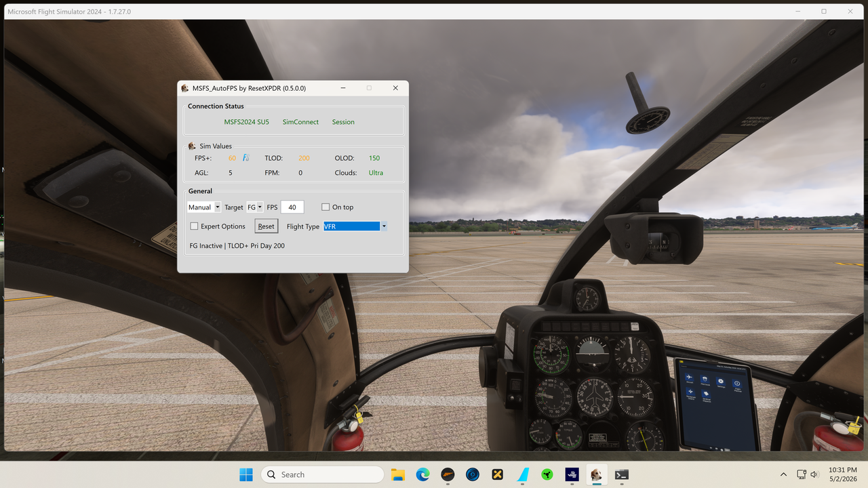Open the blue swirl circle taskbar app

click(473, 474)
